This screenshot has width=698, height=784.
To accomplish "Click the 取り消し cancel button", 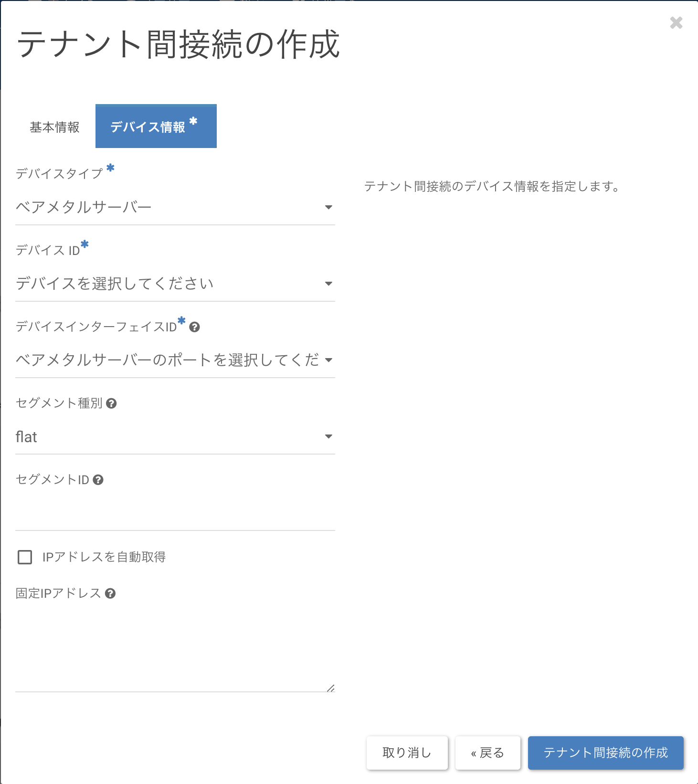I will tap(407, 753).
